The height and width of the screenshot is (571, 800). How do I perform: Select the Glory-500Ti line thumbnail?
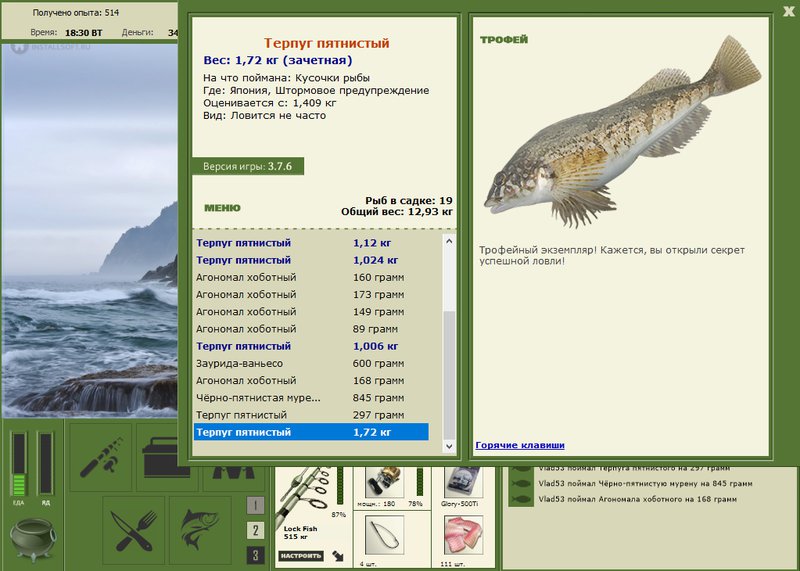coord(462,482)
